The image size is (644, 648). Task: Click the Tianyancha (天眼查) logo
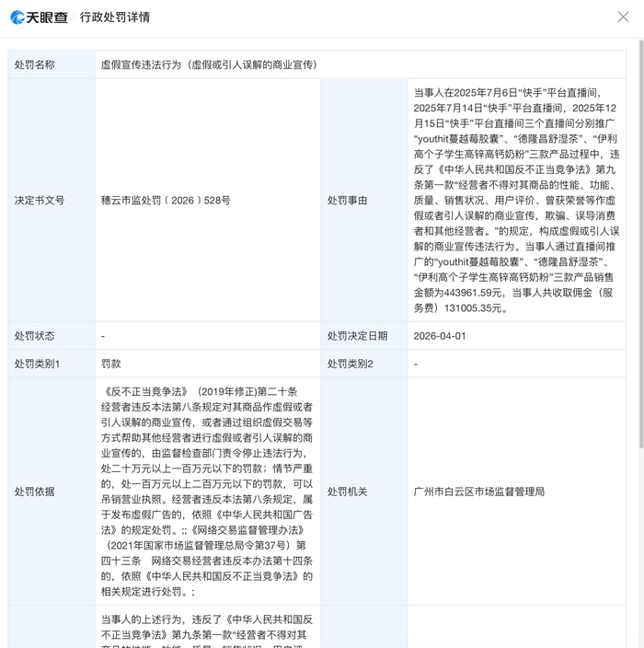coord(40,17)
